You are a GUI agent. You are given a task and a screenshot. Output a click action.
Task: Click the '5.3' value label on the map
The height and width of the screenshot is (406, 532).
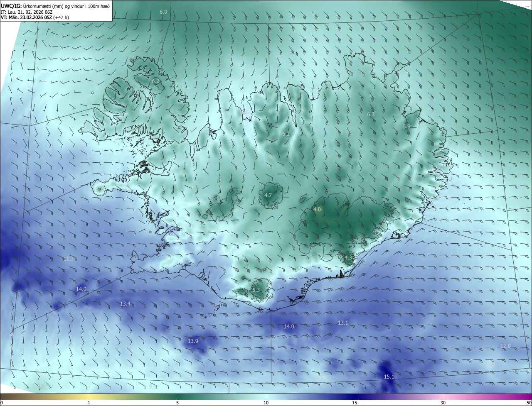(256, 290)
